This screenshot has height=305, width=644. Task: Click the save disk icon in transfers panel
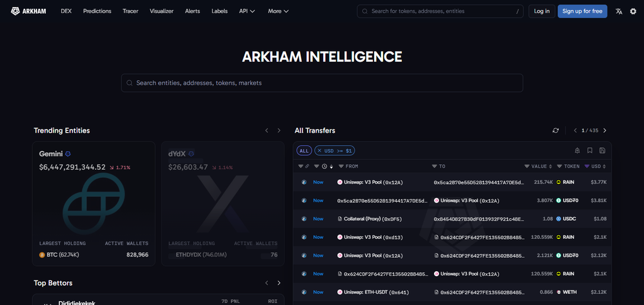602,151
